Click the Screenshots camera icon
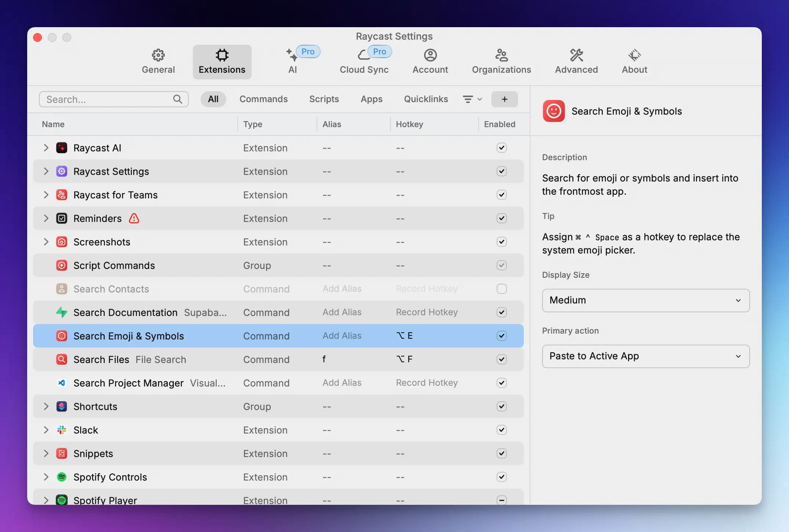The width and height of the screenshot is (789, 532). (62, 242)
